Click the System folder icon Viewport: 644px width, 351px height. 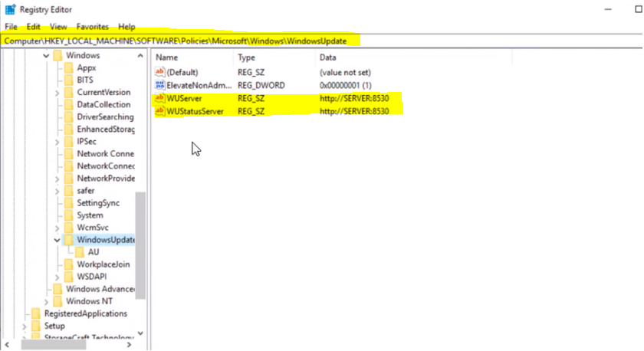coord(69,215)
